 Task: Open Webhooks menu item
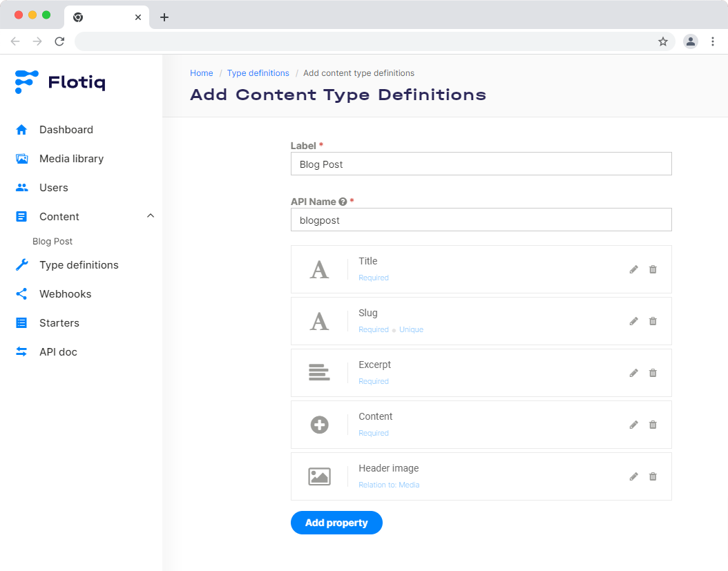66,294
